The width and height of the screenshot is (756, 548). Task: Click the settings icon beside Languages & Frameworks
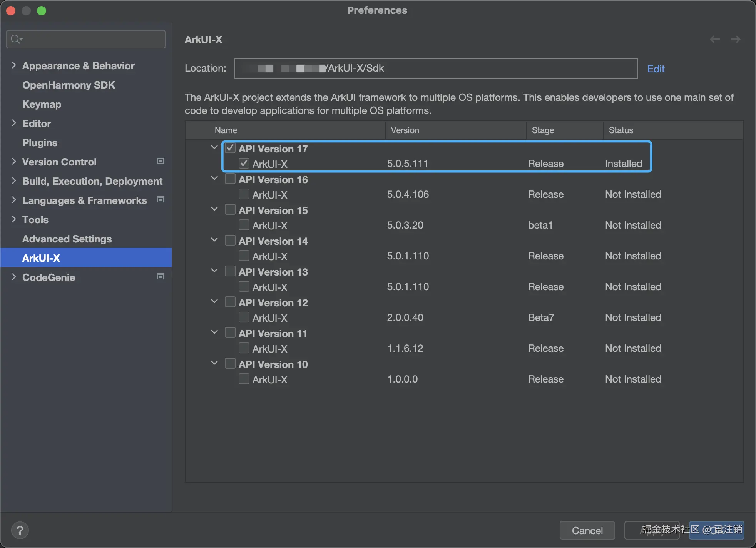160,200
